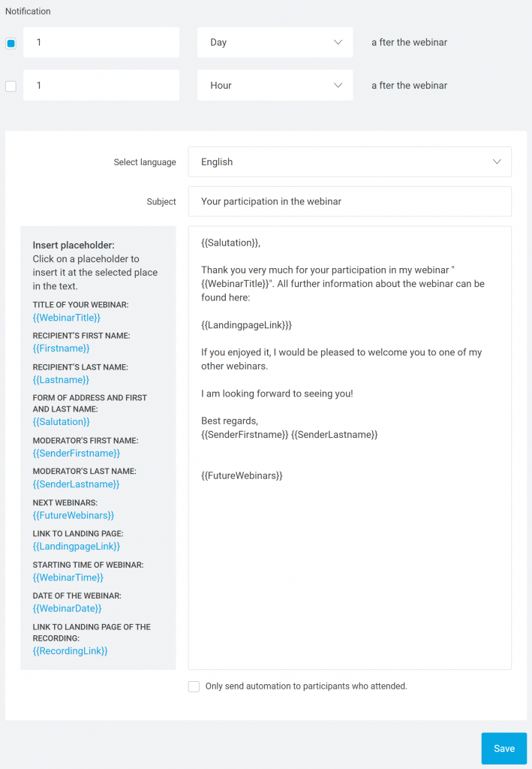Screen dimensions: 532x769
Task: Open the Day time-unit dropdown
Action: [x=275, y=42]
